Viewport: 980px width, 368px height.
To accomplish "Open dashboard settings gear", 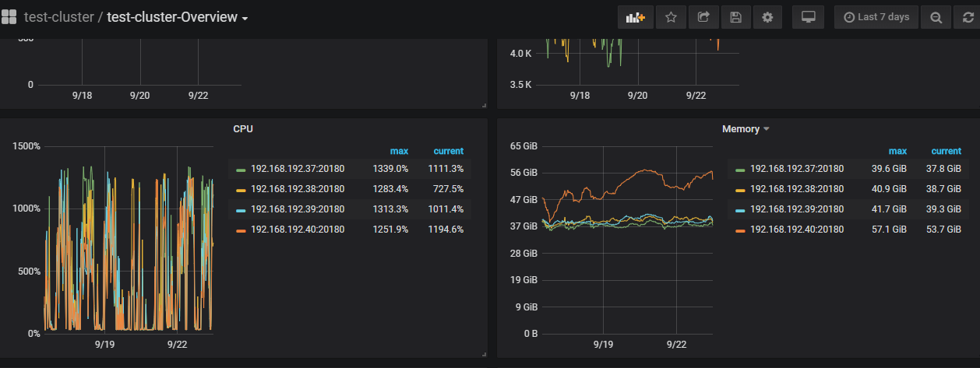I will point(767,17).
